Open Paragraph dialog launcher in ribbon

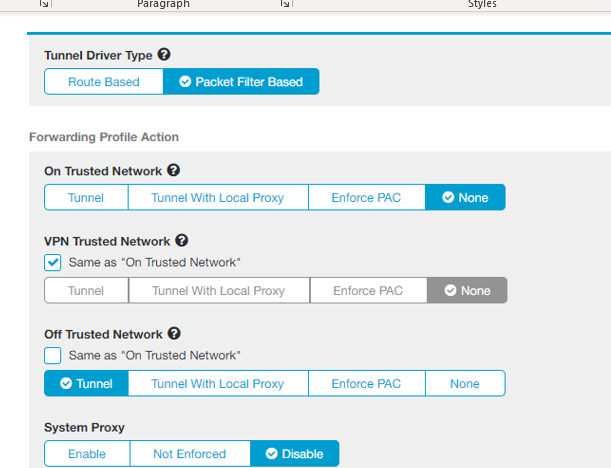285,4
